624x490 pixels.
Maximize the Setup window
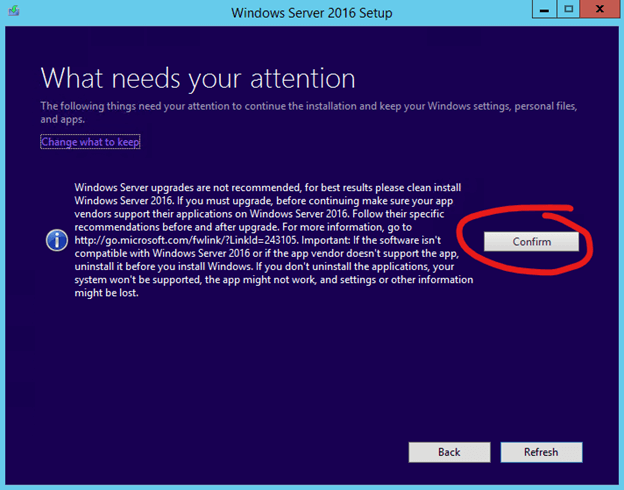(x=568, y=10)
